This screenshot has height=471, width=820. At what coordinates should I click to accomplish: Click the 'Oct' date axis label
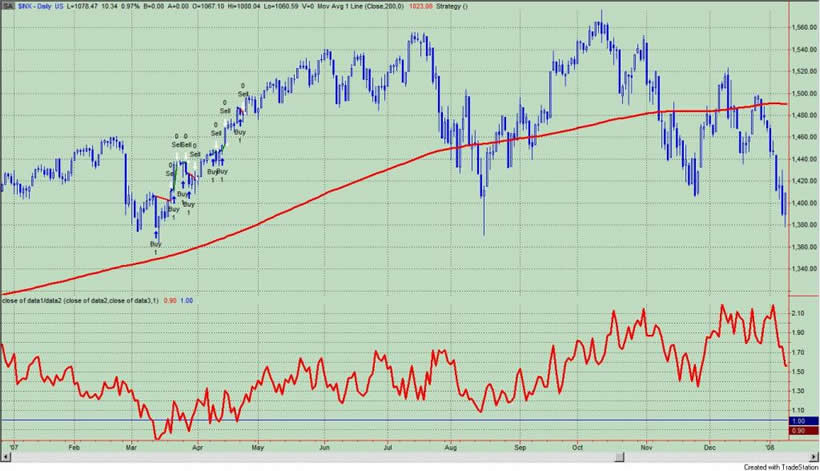pos(577,447)
